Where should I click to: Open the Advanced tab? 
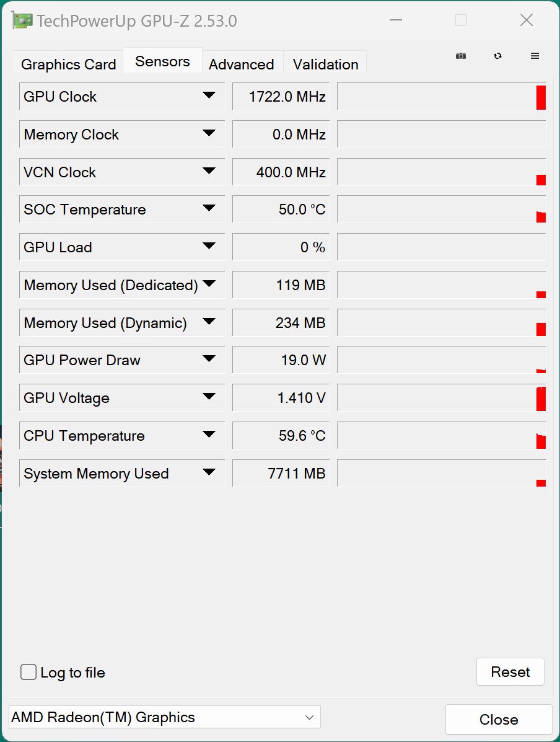click(x=241, y=64)
